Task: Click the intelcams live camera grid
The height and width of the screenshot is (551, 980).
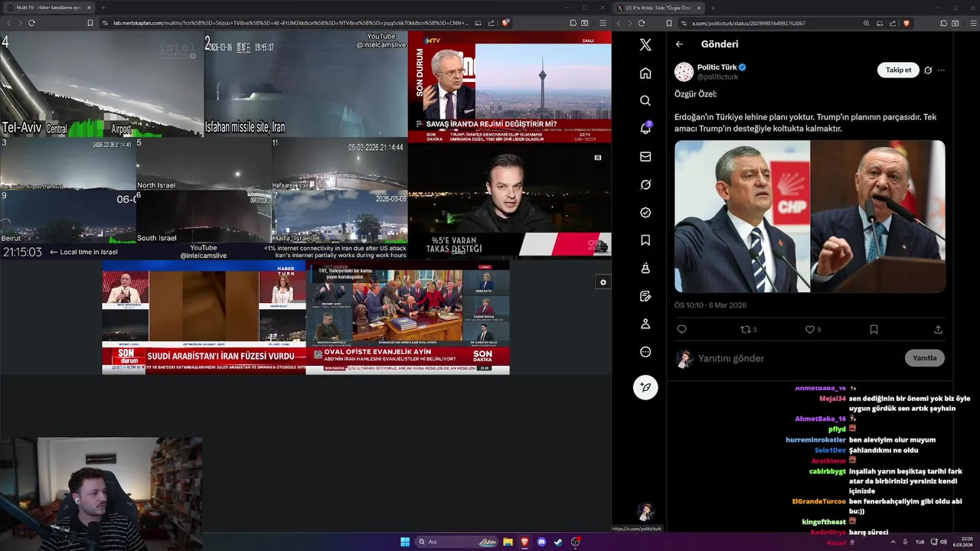Action: (204, 145)
